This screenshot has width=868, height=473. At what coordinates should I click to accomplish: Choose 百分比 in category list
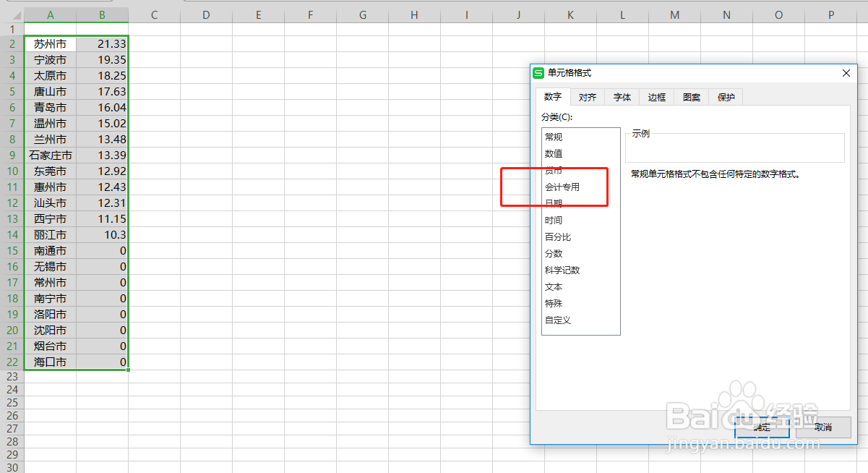tap(581, 236)
